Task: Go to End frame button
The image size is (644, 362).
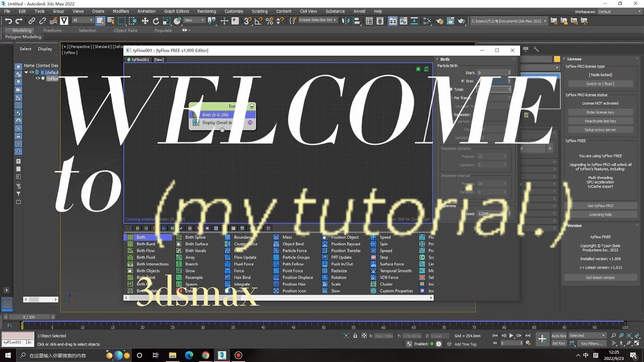Action: pyautogui.click(x=528, y=335)
